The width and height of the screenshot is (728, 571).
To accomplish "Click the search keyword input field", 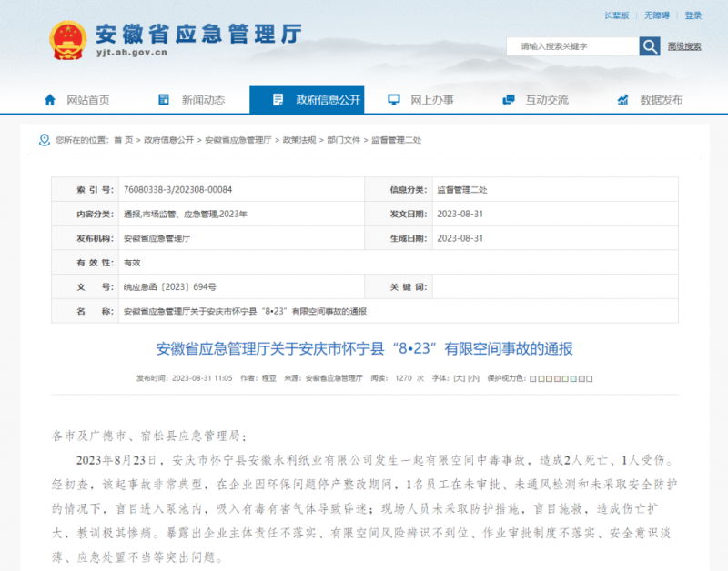I will pos(573,46).
